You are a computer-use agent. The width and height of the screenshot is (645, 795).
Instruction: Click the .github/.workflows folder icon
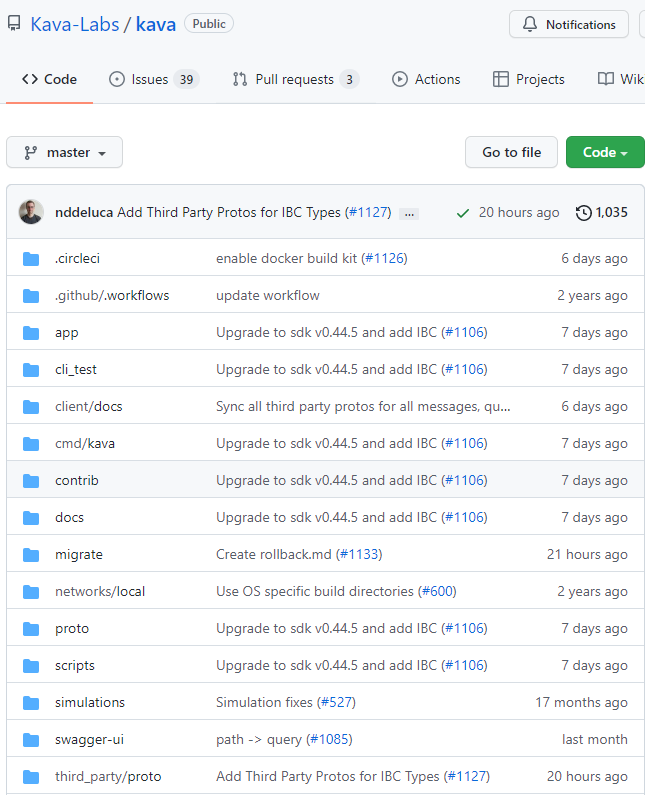pos(31,296)
